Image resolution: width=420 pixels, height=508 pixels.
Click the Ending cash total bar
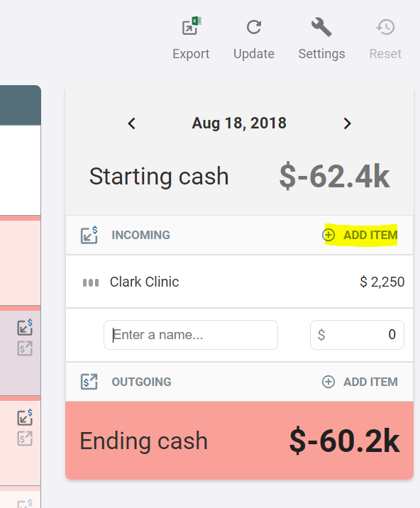click(x=240, y=441)
